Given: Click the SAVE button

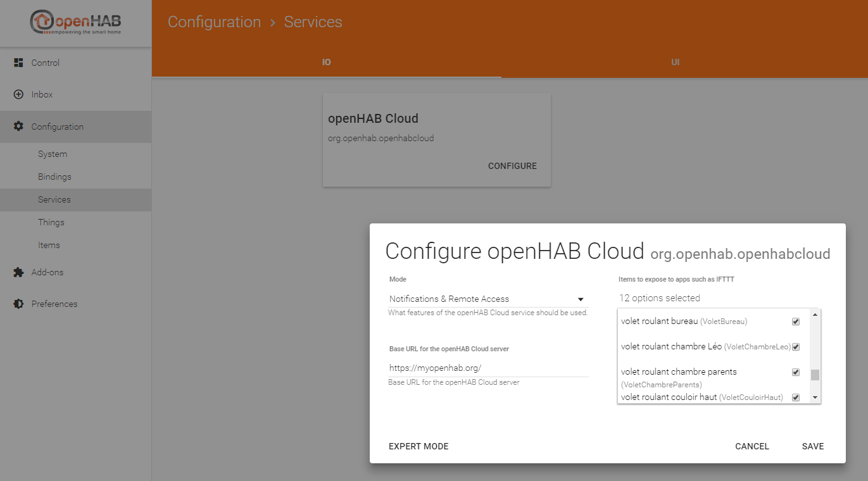Looking at the screenshot, I should pyautogui.click(x=813, y=446).
